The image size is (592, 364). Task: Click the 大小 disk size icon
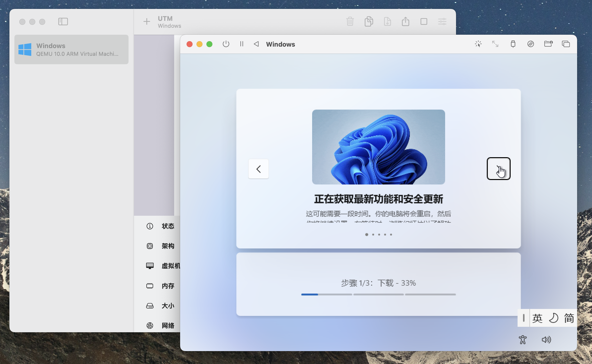pos(150,306)
